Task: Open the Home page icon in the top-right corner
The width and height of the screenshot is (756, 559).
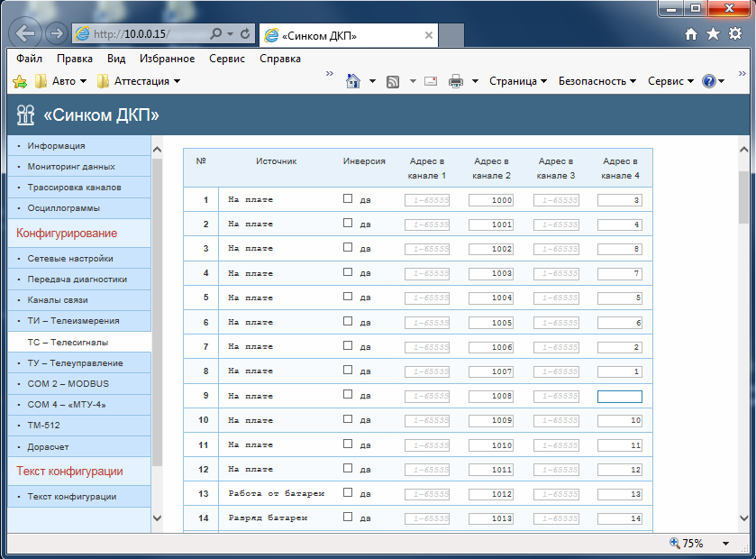Action: tap(691, 34)
